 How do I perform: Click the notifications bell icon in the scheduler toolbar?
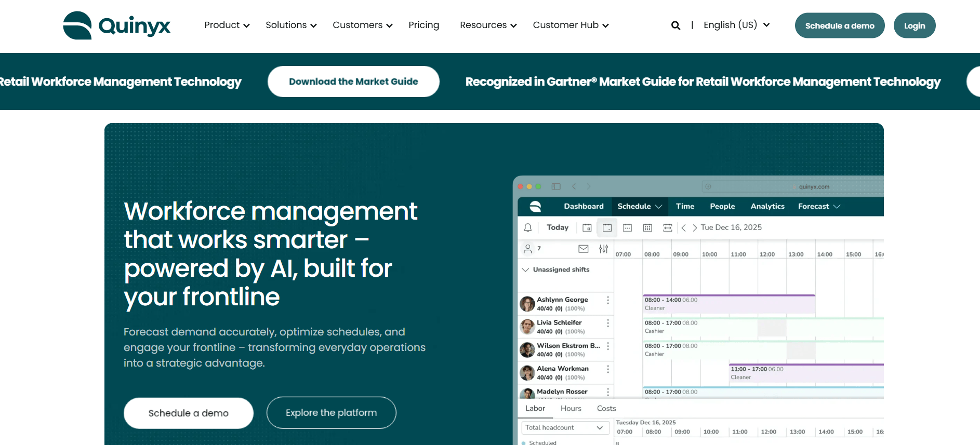[x=528, y=227]
